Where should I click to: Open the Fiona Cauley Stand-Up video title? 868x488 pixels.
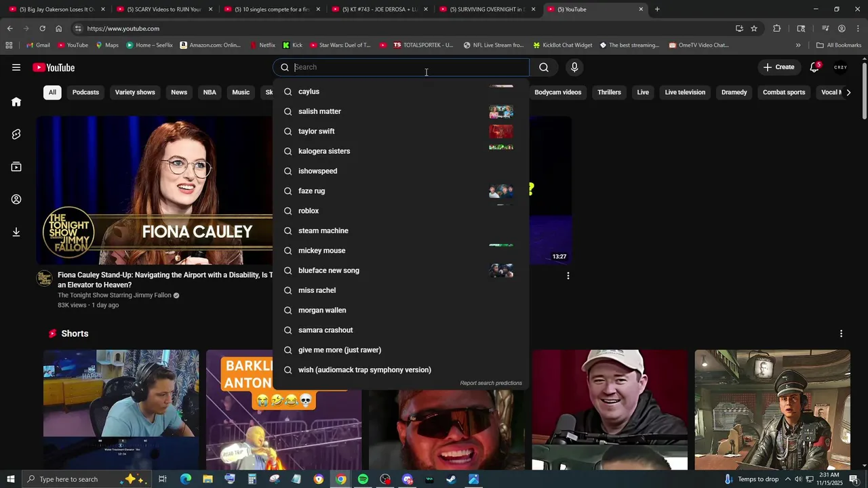click(x=165, y=280)
